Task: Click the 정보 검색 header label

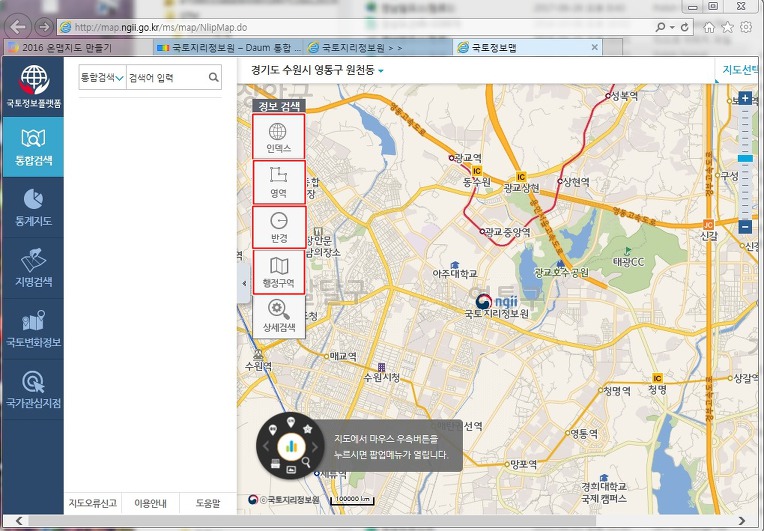Action: point(279,106)
